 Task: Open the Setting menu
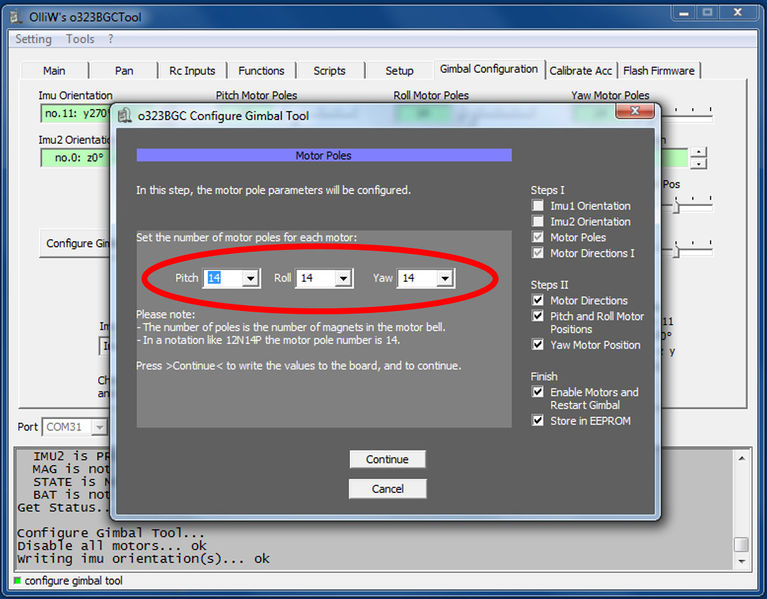point(33,39)
